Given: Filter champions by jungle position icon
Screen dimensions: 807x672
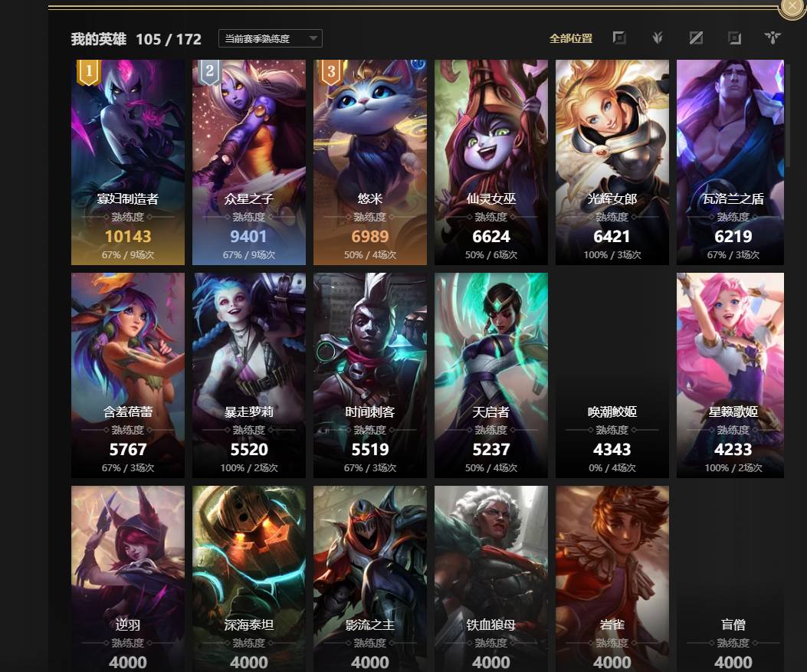Looking at the screenshot, I should (658, 38).
